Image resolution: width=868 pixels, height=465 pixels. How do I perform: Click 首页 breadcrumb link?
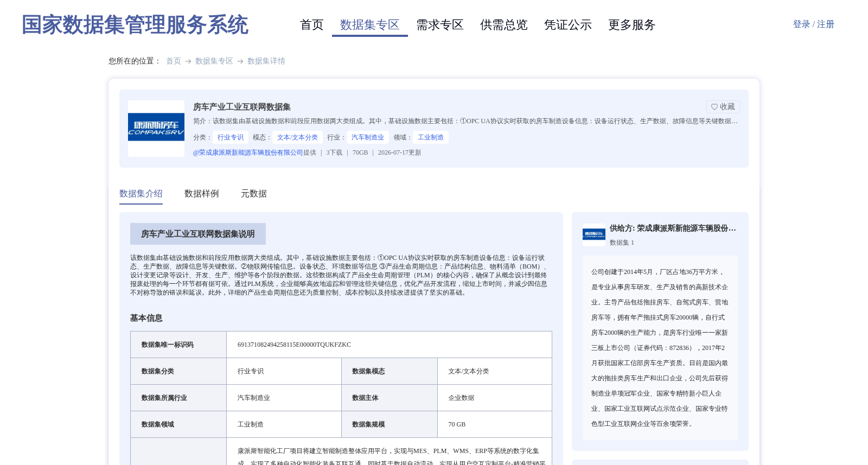pos(174,61)
